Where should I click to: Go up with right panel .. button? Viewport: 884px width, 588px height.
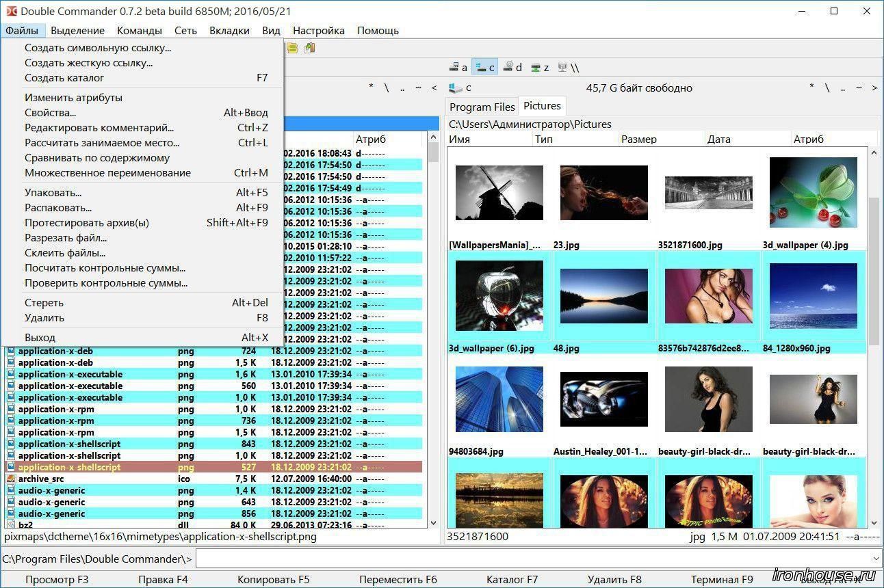[x=843, y=88]
